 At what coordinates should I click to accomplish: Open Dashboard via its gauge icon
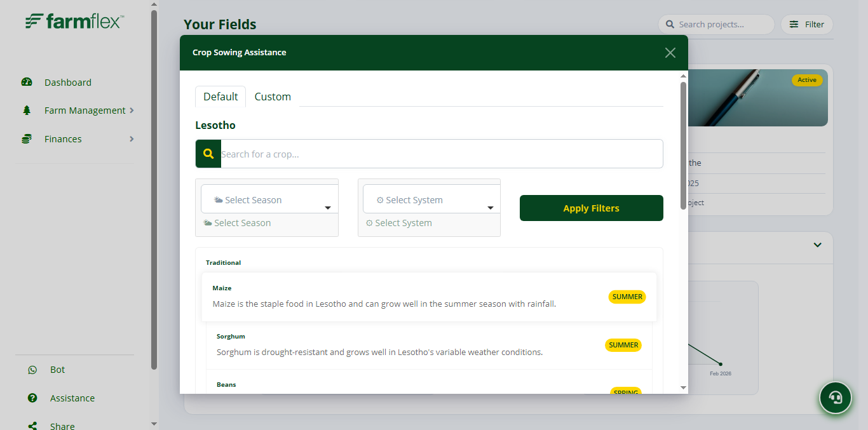point(27,82)
